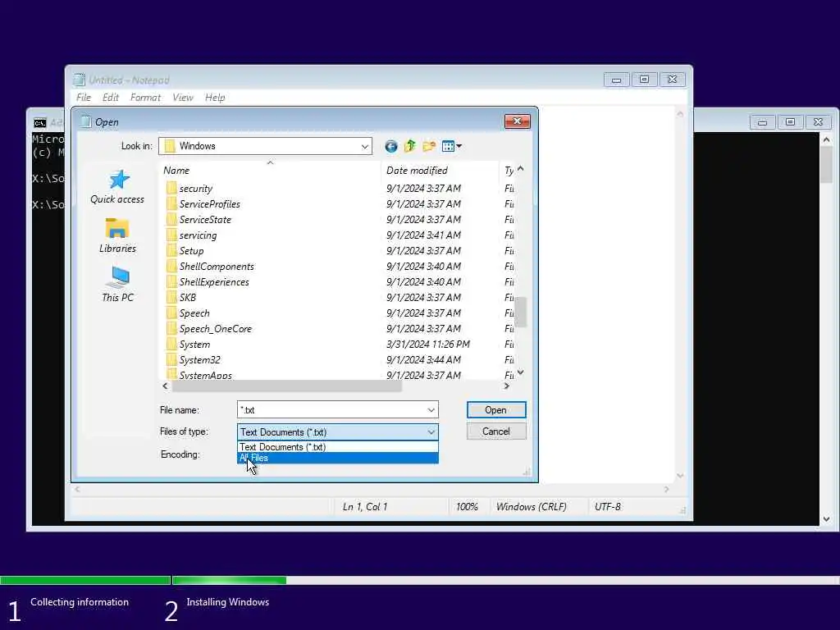840x630 pixels.
Task: Open the View menu icon in dialog toolbar
Action: point(449,146)
